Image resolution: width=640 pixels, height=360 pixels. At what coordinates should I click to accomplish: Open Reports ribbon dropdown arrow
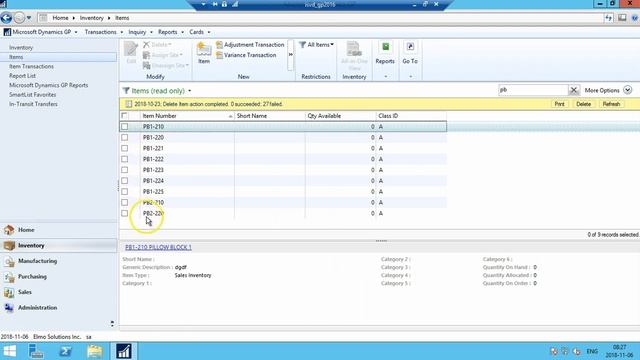click(x=385, y=76)
